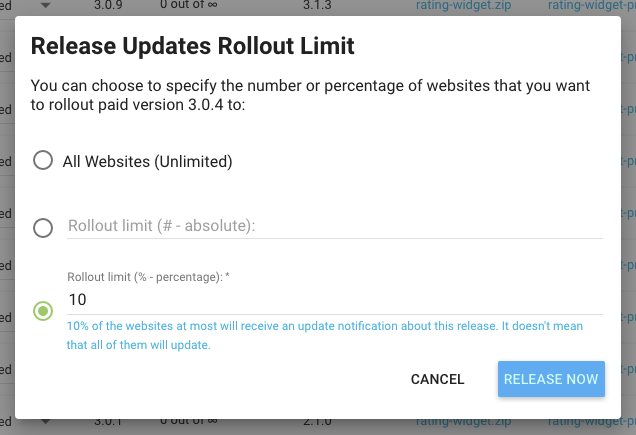Open the dropdown arrow in the 3.0.1 row
Image resolution: width=636 pixels, height=435 pixels.
[45, 424]
